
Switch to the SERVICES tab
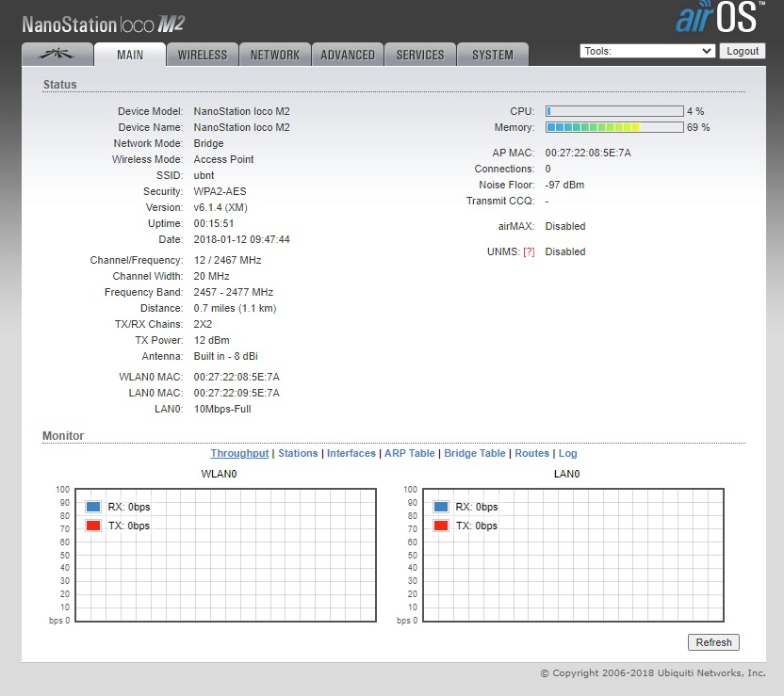[x=420, y=55]
